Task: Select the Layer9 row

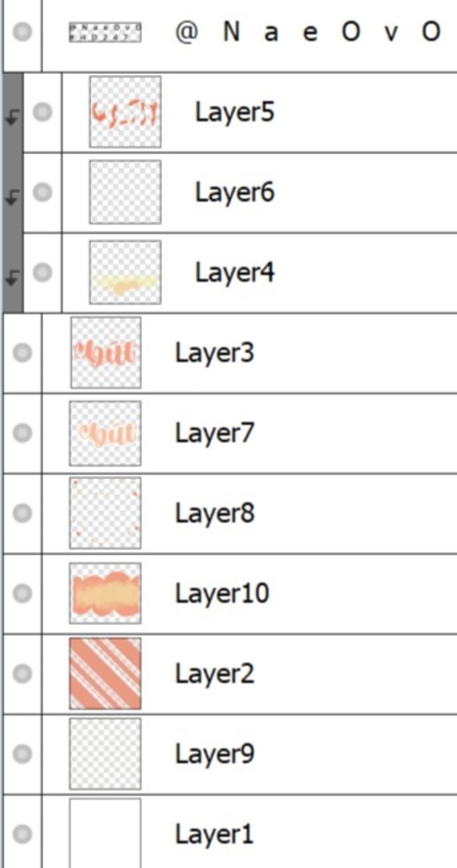Action: [x=230, y=754]
